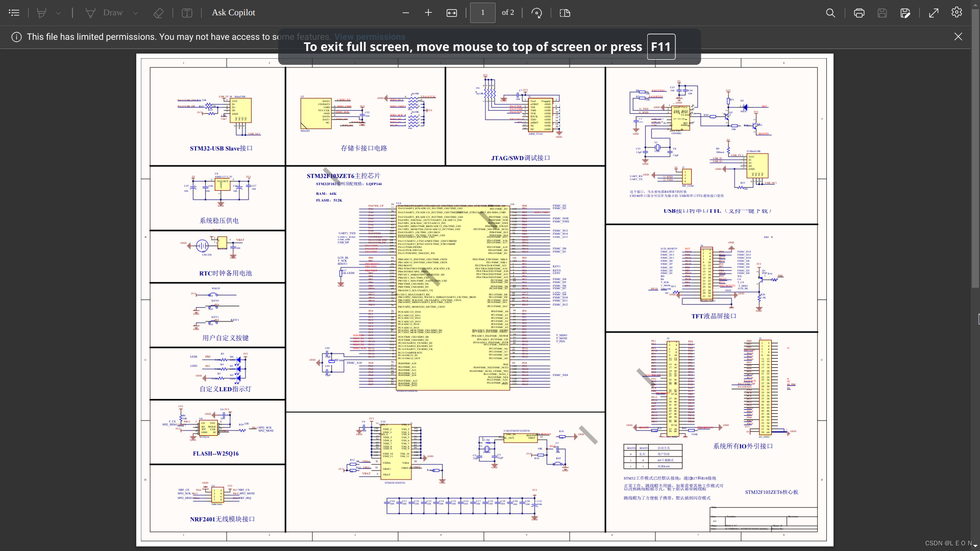Exit full screen mode
This screenshot has width=980, height=551.
[934, 13]
